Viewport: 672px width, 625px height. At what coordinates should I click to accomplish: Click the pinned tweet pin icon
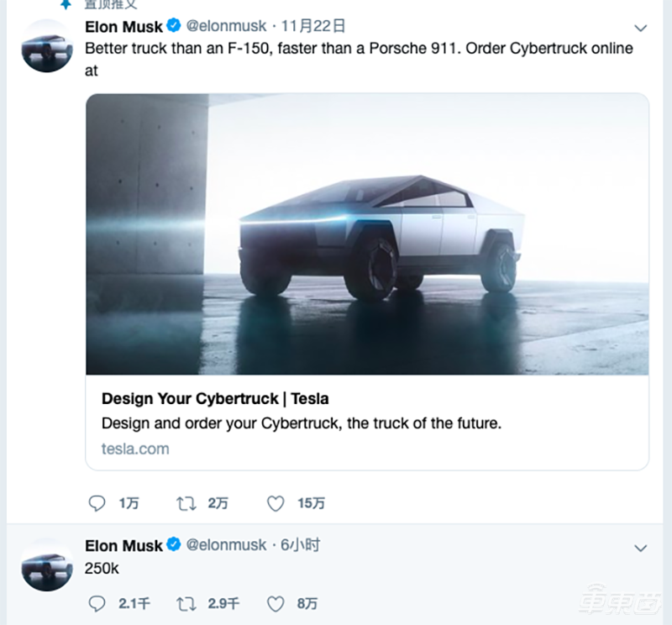(x=66, y=4)
